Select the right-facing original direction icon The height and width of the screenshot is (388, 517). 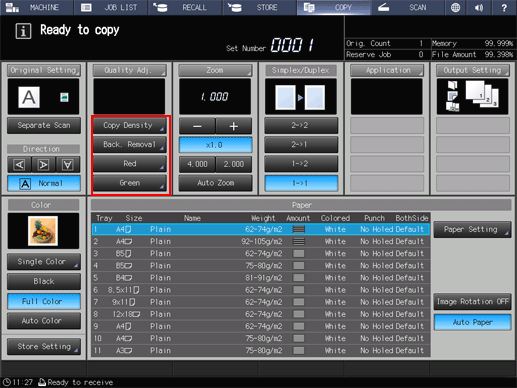pos(43,165)
